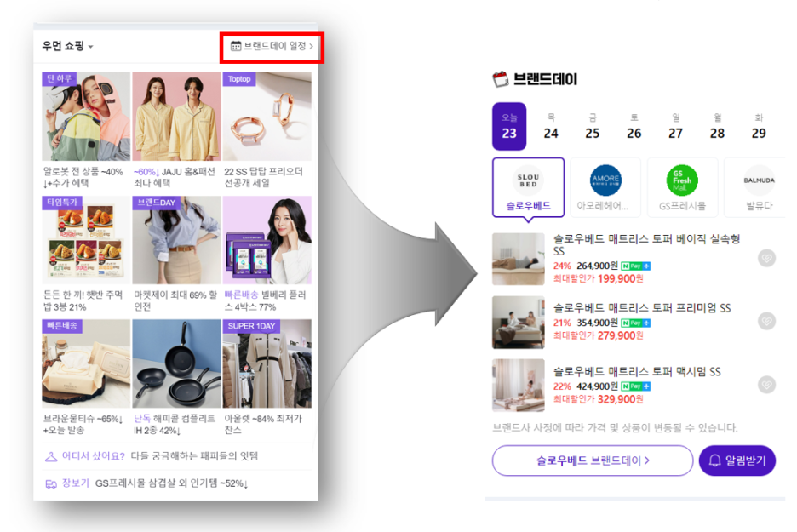Click the 최대할인가 199,900원 price
Viewport: 797px width, 532px height.
tap(599, 278)
